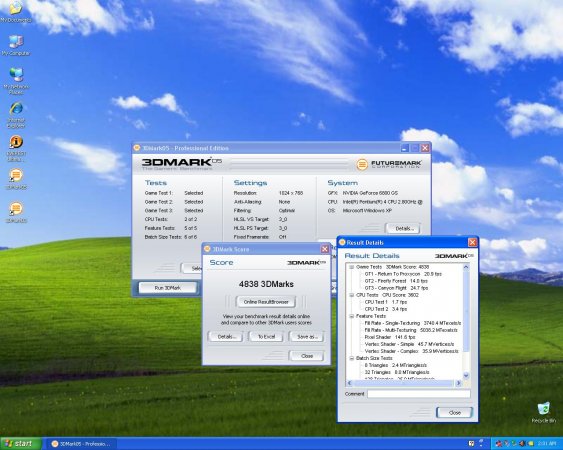
Task: Open Online ResultBrowser
Action: pos(266,302)
